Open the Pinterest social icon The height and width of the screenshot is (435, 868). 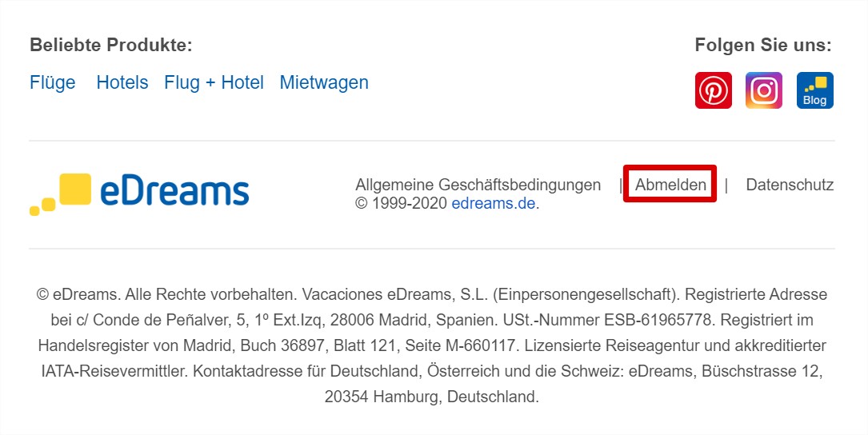[713, 90]
